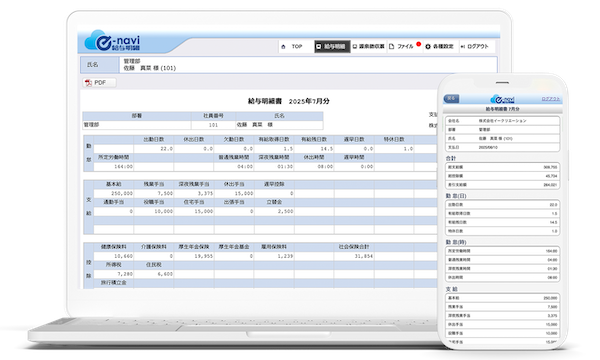
Task: Tap the 差引支給額 row on the phone
Action: [502, 185]
